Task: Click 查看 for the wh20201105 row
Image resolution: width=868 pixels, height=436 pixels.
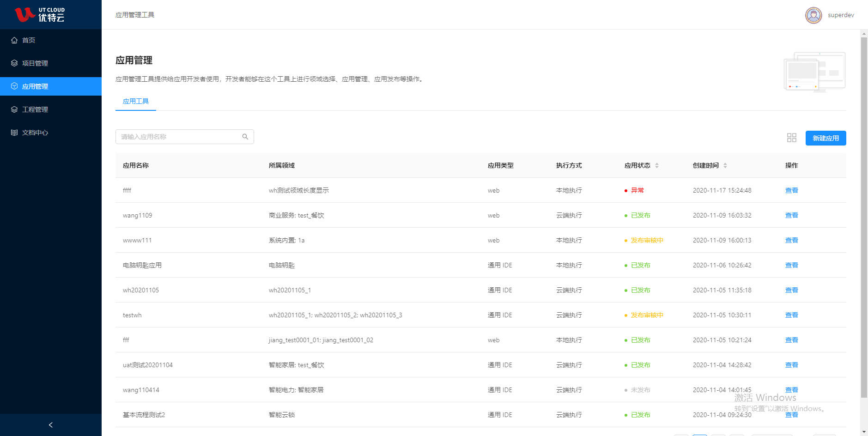Action: click(792, 290)
